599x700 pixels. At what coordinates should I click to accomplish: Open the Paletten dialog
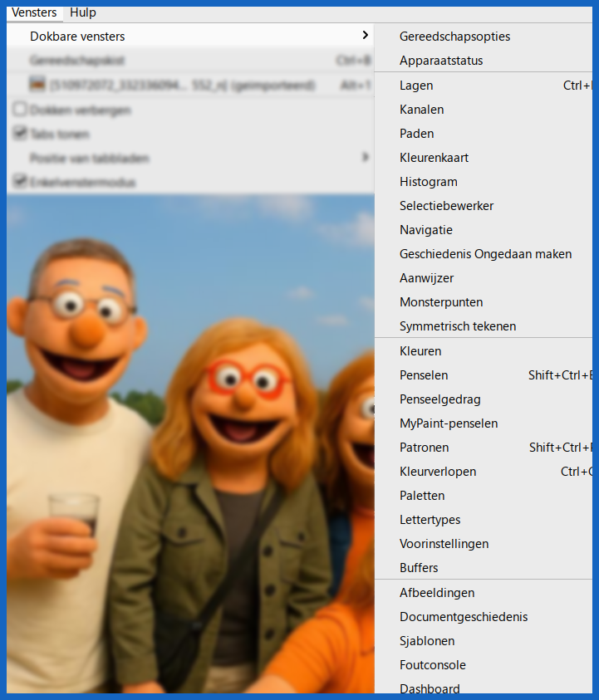coord(484,496)
